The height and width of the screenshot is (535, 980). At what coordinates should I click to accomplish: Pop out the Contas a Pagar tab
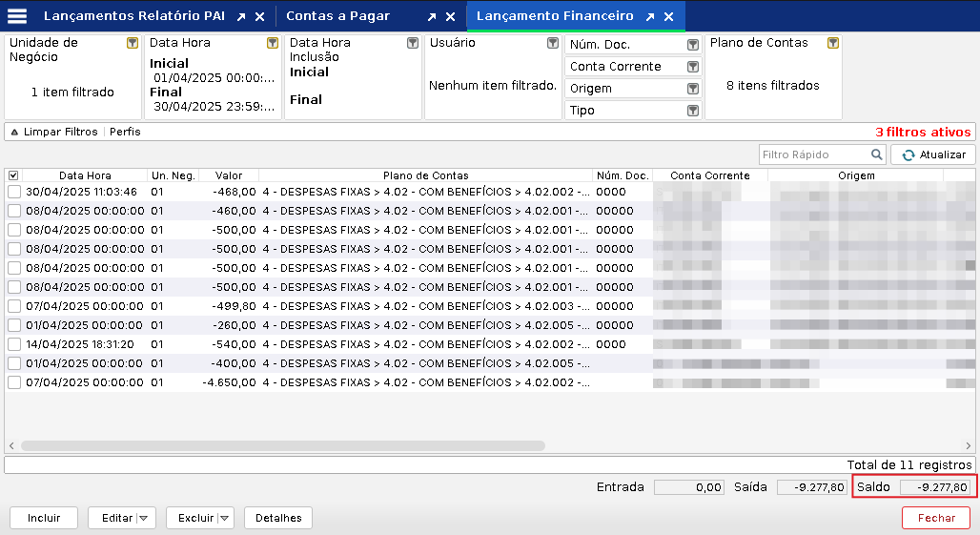(432, 17)
